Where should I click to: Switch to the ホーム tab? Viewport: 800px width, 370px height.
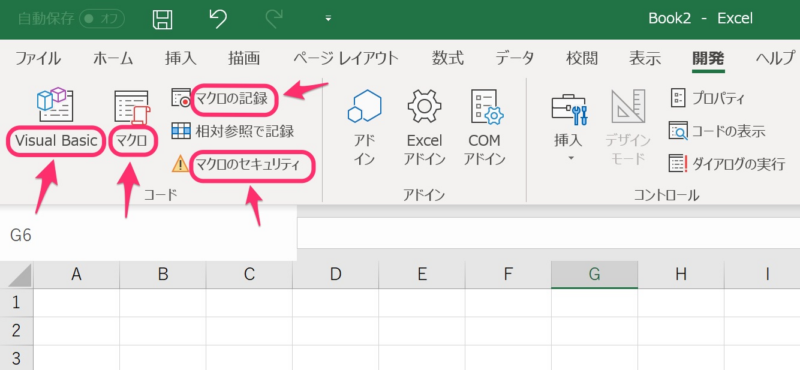(x=113, y=58)
